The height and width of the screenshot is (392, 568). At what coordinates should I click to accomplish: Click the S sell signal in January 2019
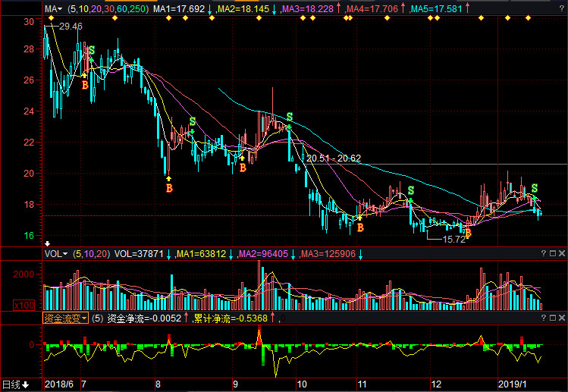pos(535,188)
